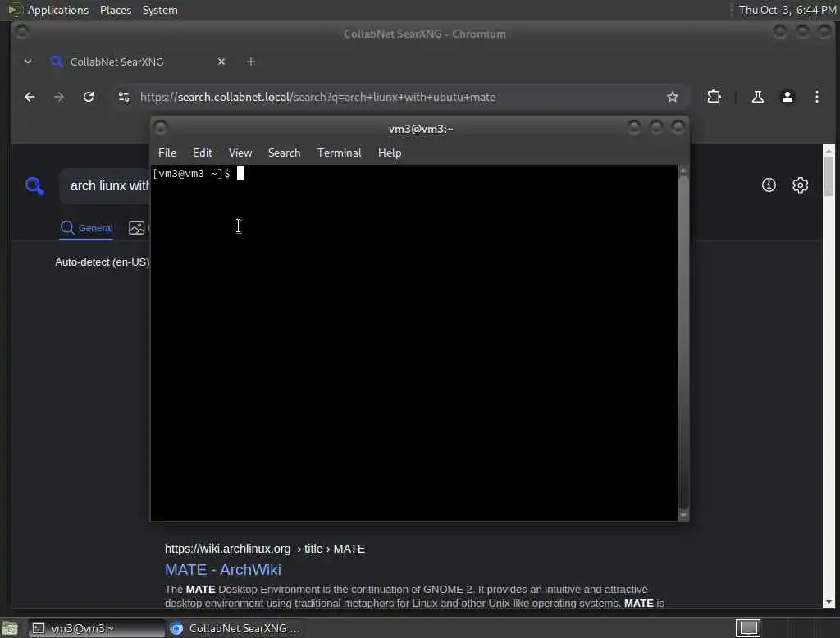Image resolution: width=840 pixels, height=638 pixels.
Task: Switch to vm3@vm3:~ taskbar button
Action: tap(97, 628)
